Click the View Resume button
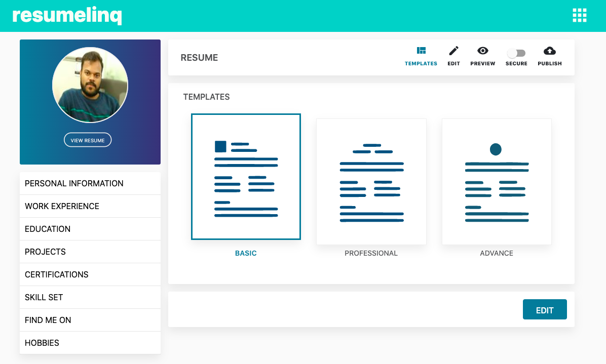Viewport: 606px width, 364px height. 87,140
